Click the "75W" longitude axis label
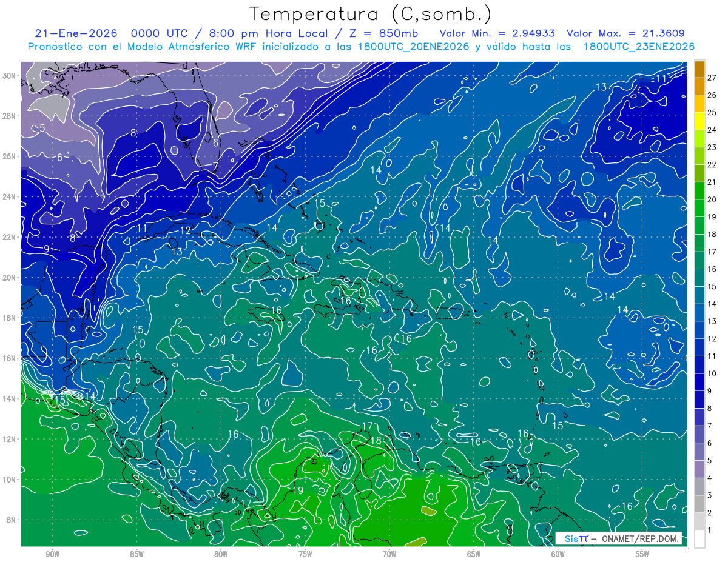 coord(305,554)
